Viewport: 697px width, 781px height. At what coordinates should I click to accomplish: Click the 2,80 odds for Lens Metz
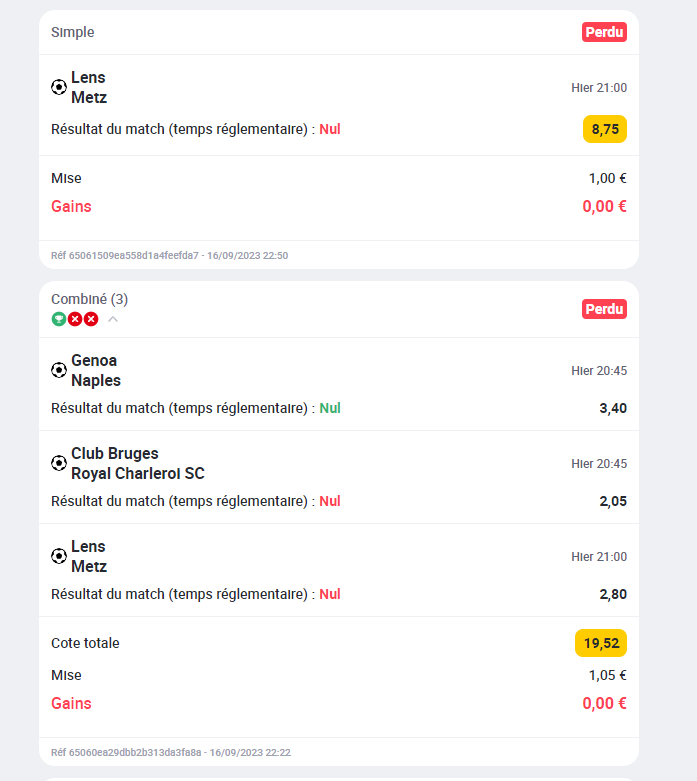[613, 594]
